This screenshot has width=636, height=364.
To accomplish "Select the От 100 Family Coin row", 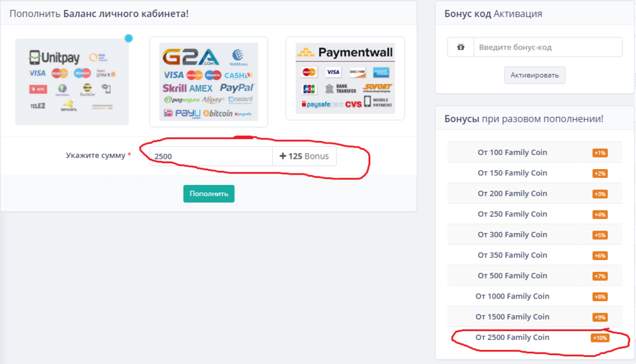I will click(512, 152).
